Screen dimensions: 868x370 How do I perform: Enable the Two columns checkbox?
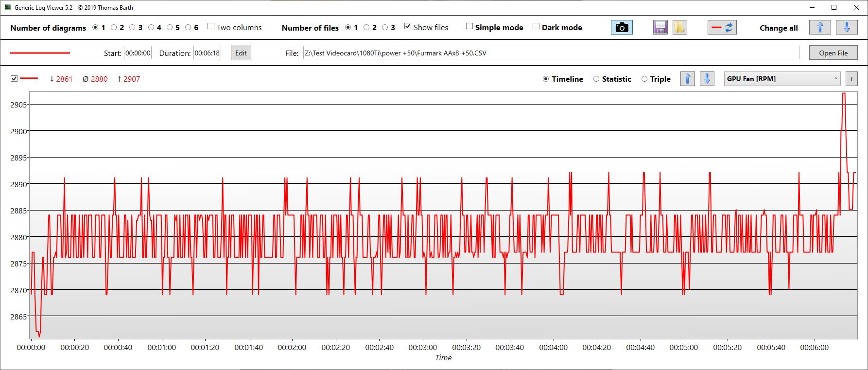click(x=211, y=27)
